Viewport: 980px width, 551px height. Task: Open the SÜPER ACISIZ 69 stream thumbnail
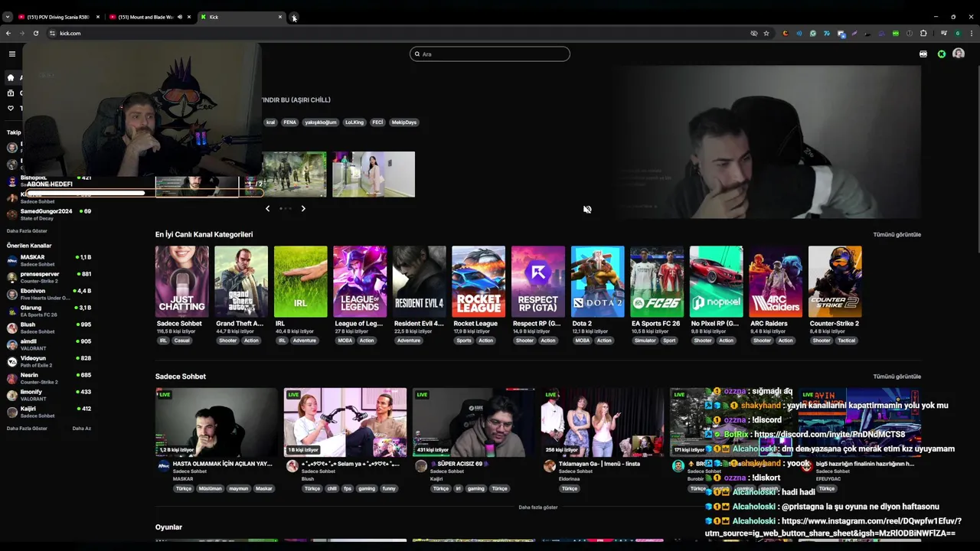[473, 422]
